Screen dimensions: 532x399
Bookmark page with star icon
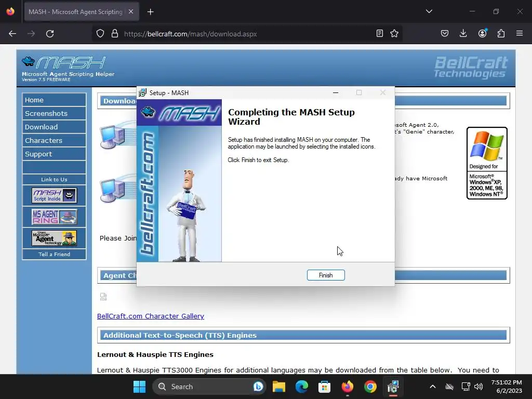[394, 33]
